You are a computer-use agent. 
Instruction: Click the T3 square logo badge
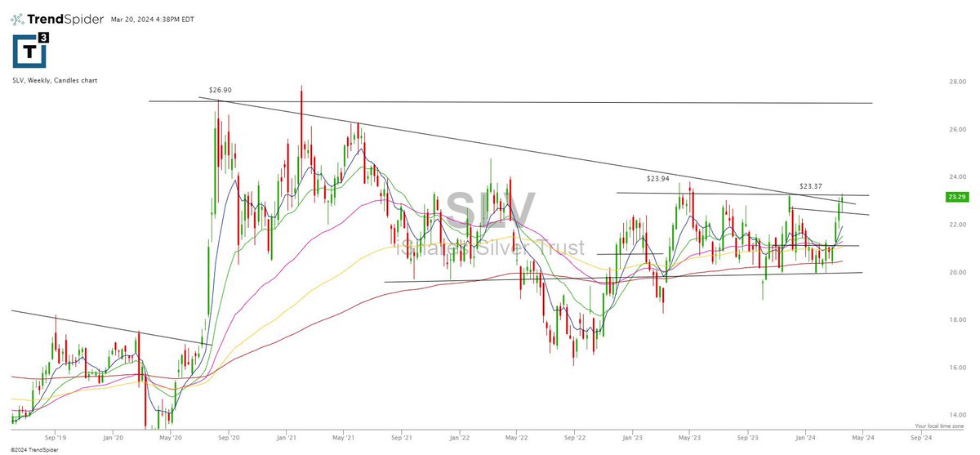(x=30, y=51)
